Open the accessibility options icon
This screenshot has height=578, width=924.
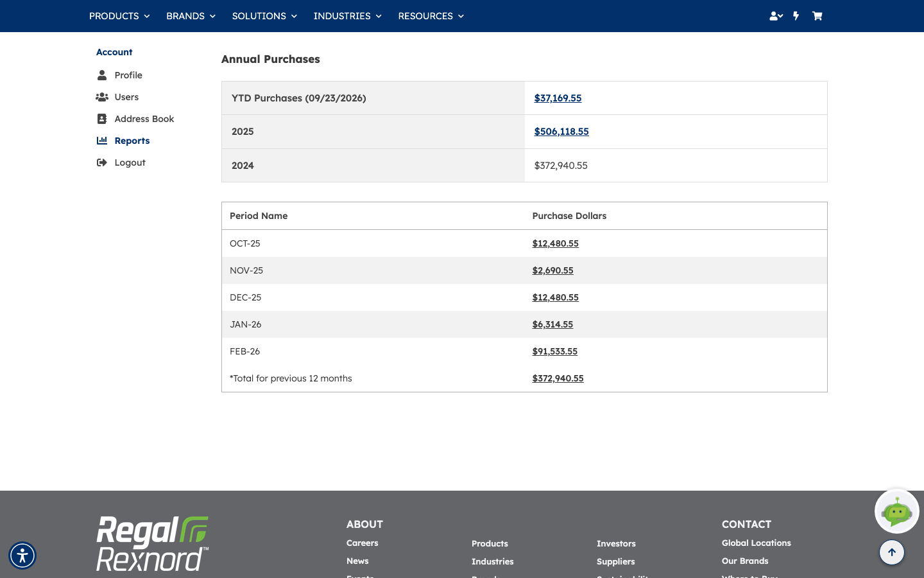[22, 556]
